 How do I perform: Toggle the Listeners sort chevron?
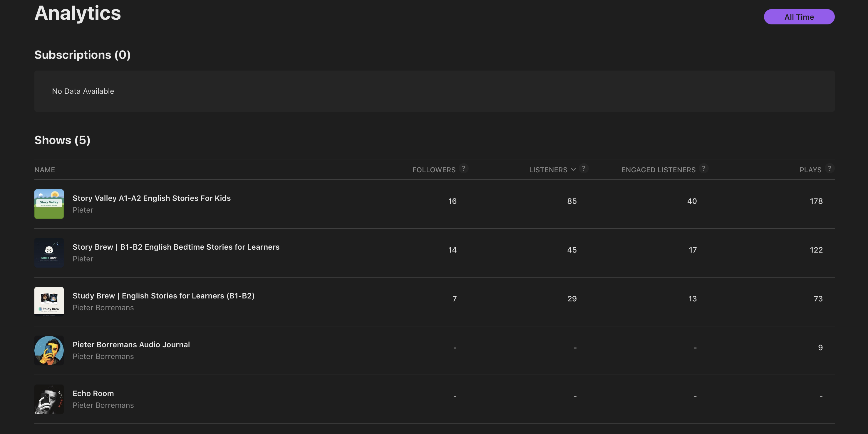pos(573,170)
